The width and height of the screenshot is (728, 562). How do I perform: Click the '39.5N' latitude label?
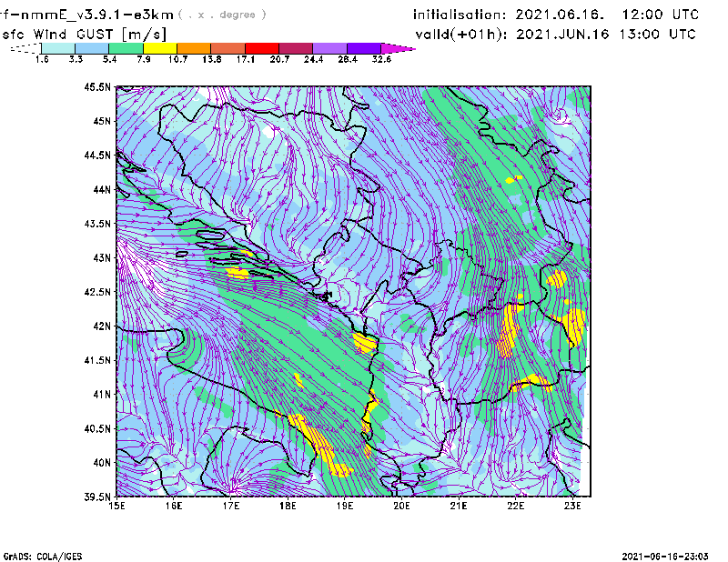point(97,497)
